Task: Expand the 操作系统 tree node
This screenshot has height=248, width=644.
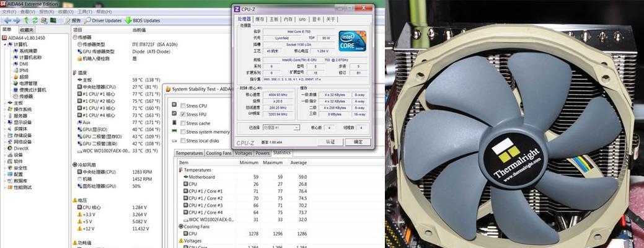Action: click(4, 110)
